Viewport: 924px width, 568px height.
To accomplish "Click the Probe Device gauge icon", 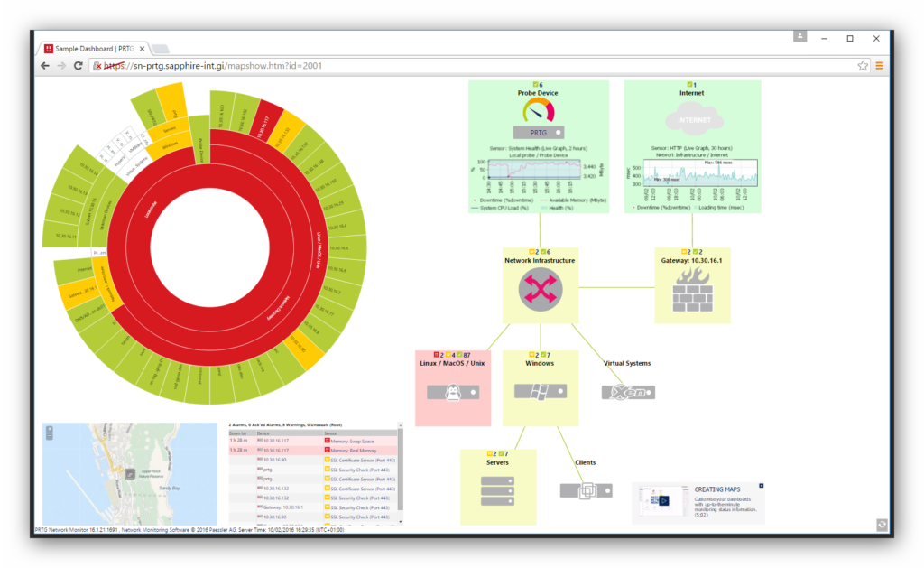I will tap(539, 112).
